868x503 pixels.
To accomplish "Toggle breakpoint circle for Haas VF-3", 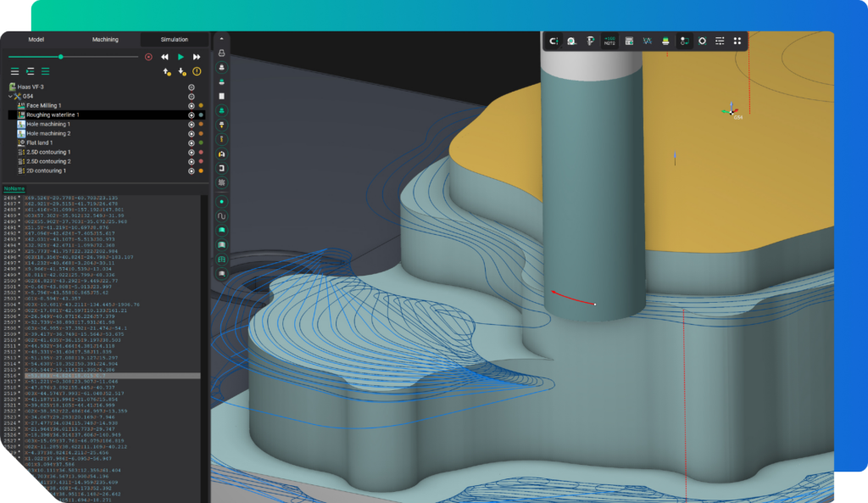I will pyautogui.click(x=192, y=87).
